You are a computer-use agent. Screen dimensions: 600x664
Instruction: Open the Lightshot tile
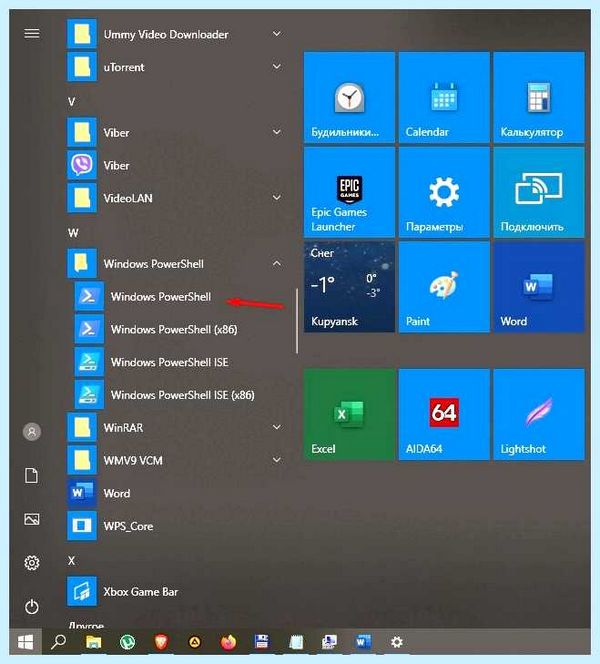coord(539,414)
